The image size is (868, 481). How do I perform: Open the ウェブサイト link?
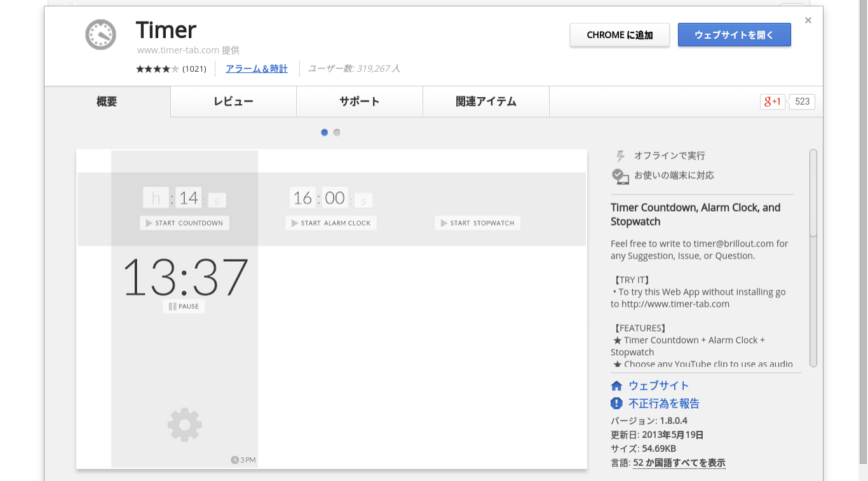659,386
